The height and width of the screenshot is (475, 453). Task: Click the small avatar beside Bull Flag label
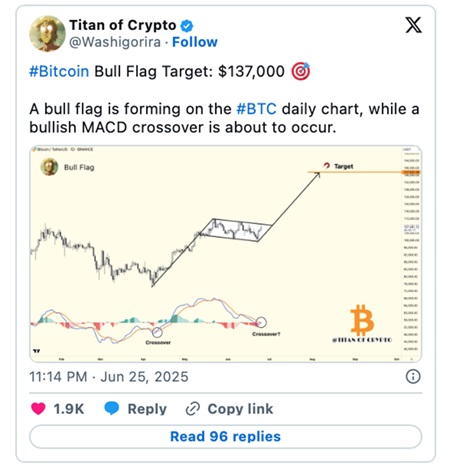click(49, 167)
